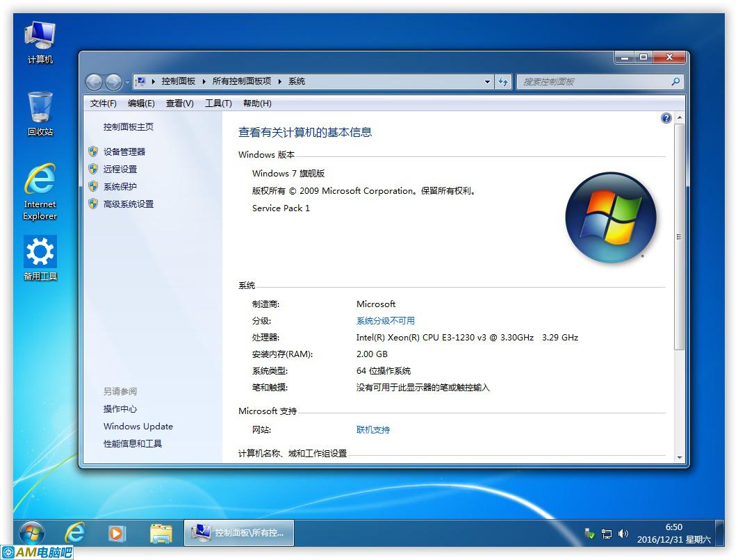Click the blue help question mark icon
This screenshot has width=738, height=560.
[666, 118]
